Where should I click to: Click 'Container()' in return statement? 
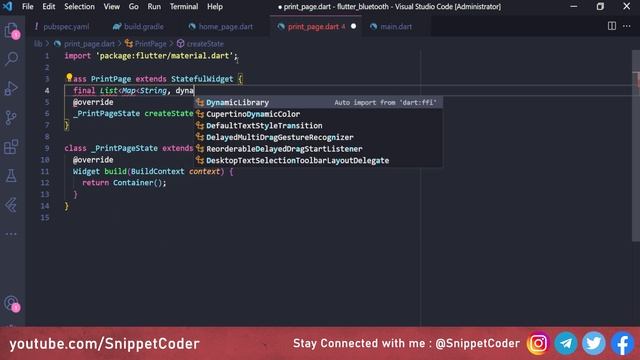pyautogui.click(x=138, y=182)
